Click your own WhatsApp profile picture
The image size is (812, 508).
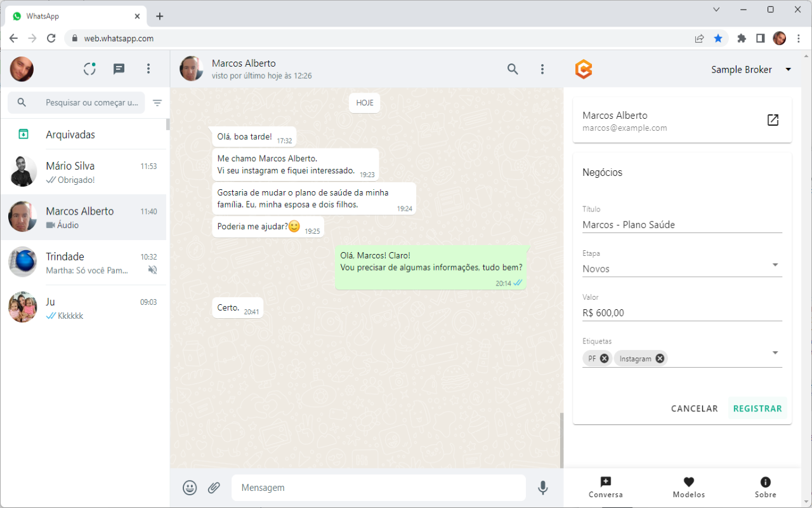22,69
